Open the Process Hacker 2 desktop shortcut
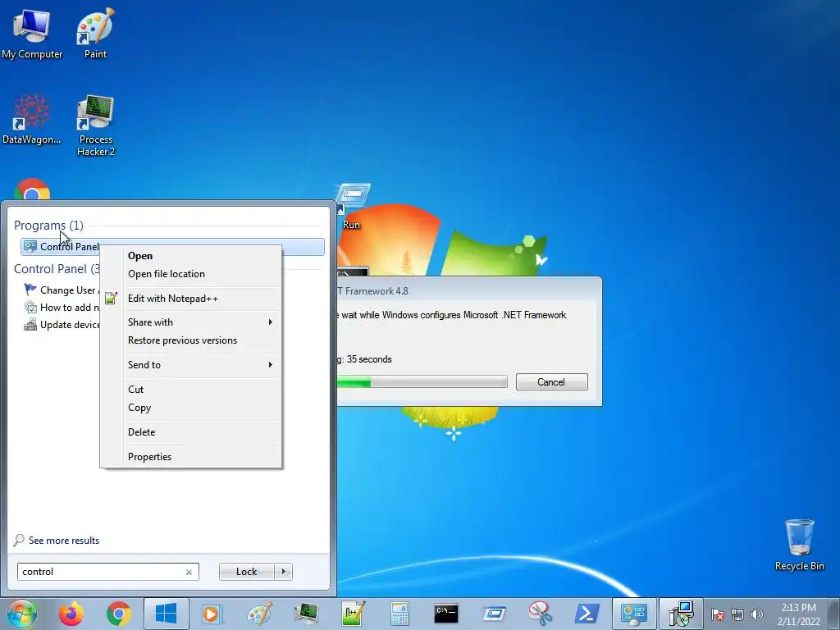Screen dimensions: 840x630 pyautogui.click(x=95, y=126)
